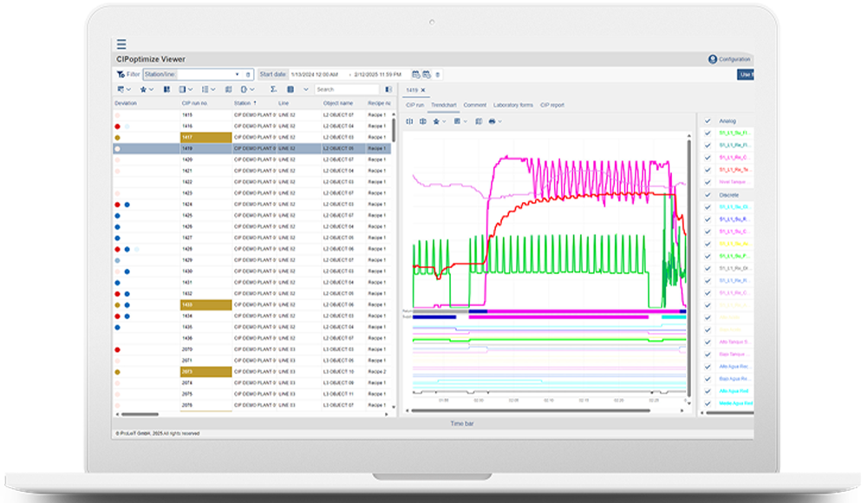868x503 pixels.
Task: Clear the Station/line filter with trash icon
Action: click(248, 75)
